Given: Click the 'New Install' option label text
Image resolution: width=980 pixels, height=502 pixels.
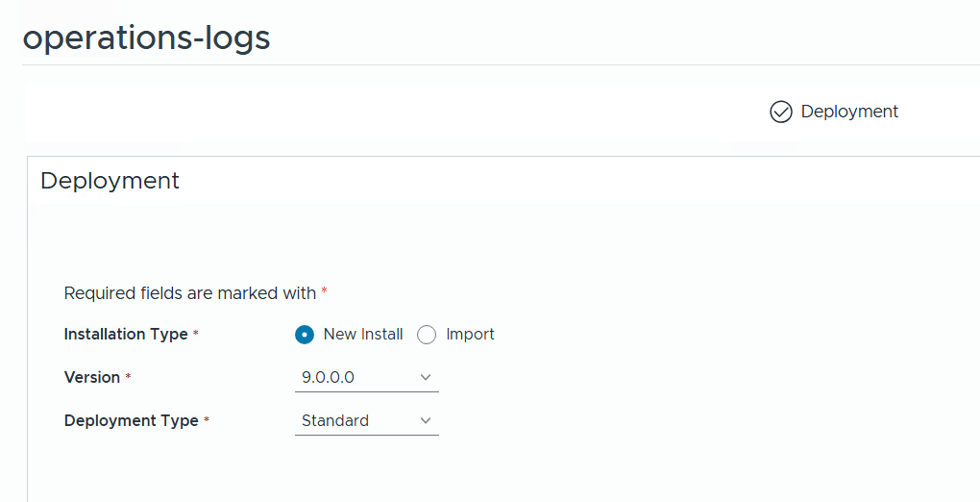Looking at the screenshot, I should point(363,335).
